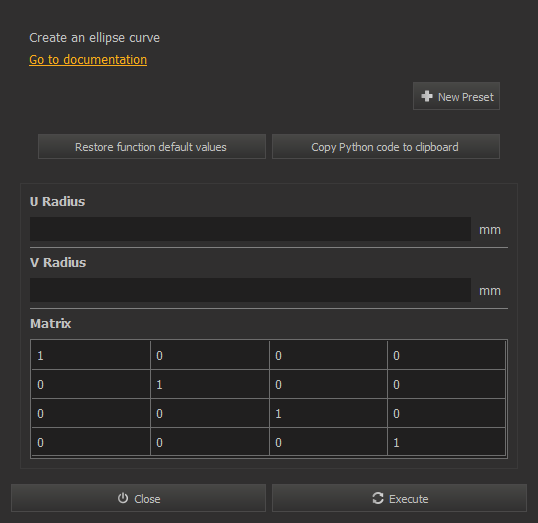This screenshot has height=523, width=538.
Task: Click Copy Python code to clipboard
Action: [386, 147]
